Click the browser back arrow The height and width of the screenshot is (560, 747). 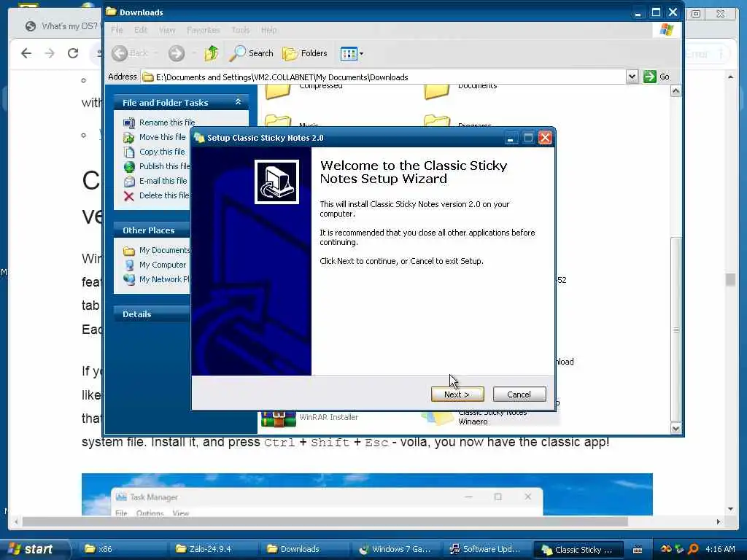point(26,53)
